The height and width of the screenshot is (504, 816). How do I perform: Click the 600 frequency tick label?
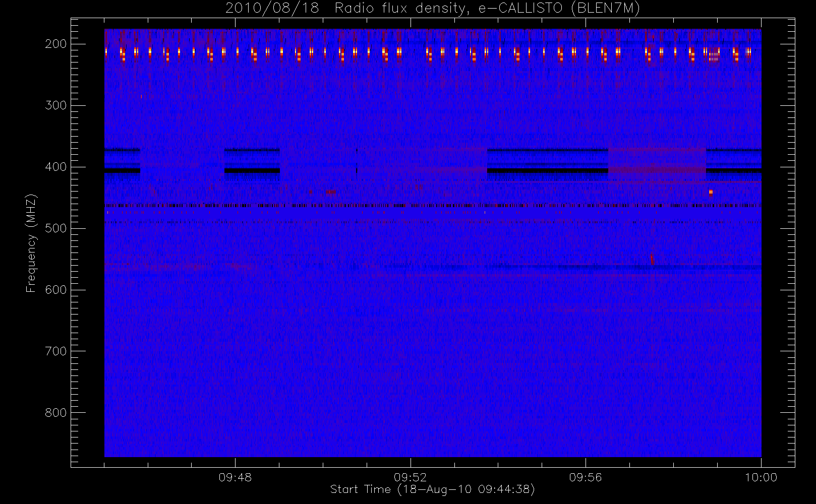click(56, 290)
